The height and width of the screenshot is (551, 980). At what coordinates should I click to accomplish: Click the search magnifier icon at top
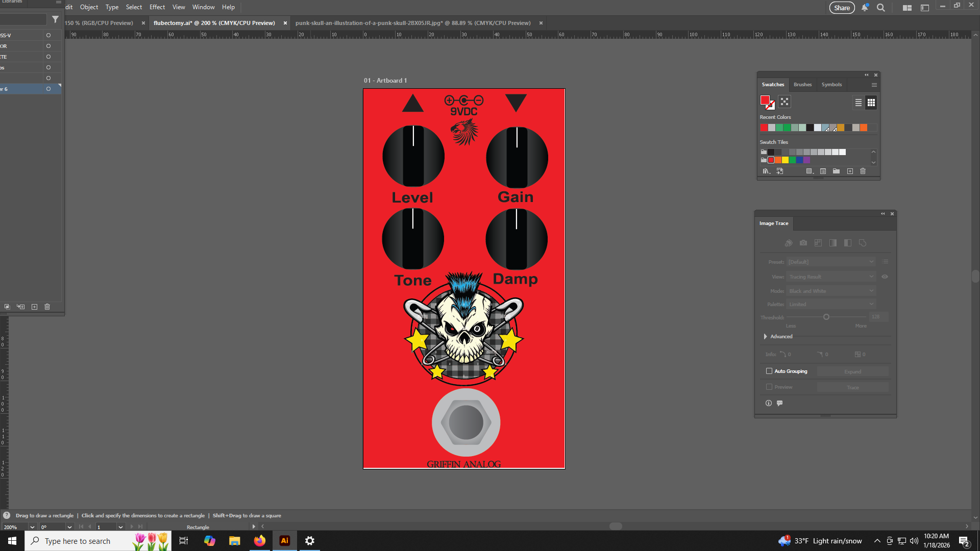point(880,8)
